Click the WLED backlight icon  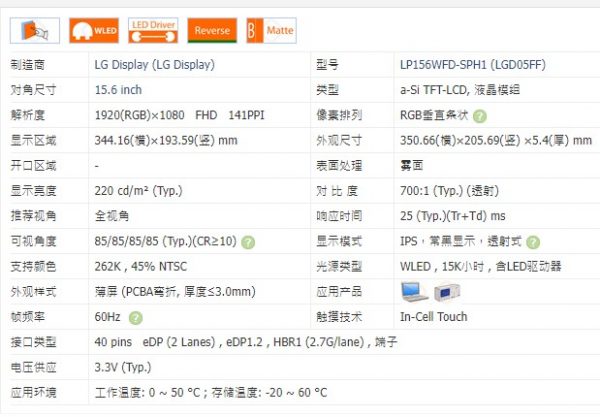point(94,31)
